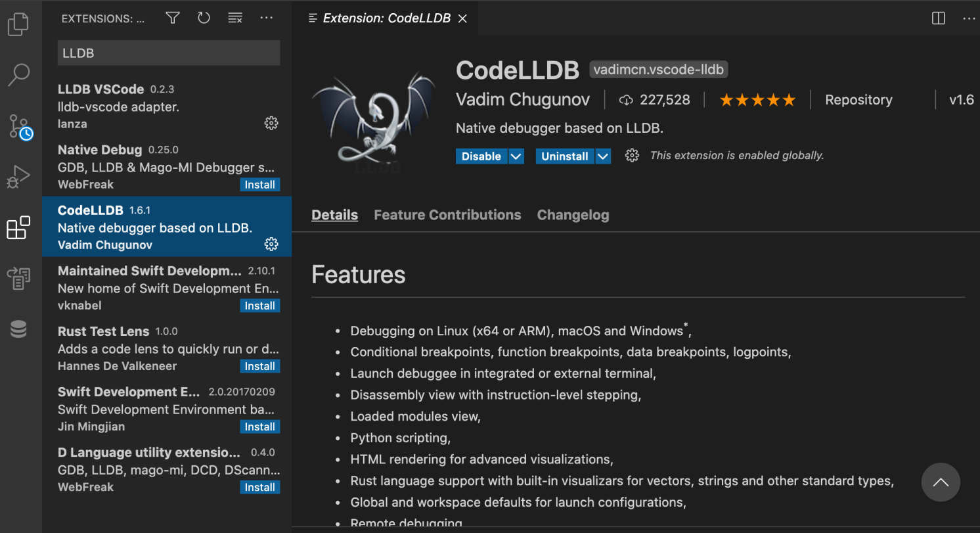Screen dimensions: 980x533
Task: Switch to the Feature Contributions tab
Action: 447,215
